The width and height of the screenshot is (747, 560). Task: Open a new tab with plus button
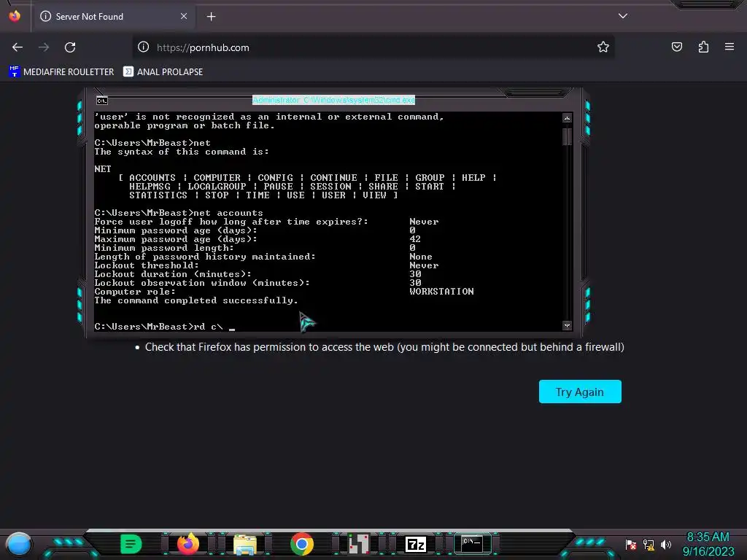pyautogui.click(x=211, y=17)
